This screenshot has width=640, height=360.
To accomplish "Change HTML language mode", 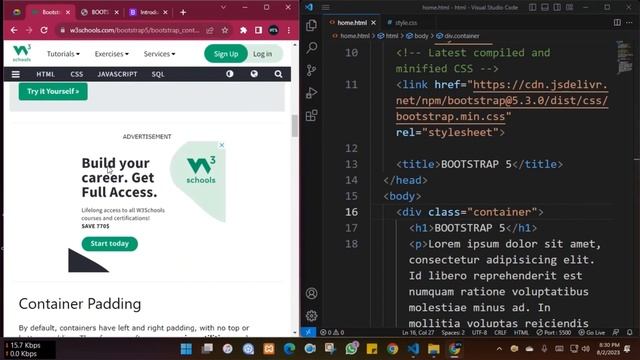I will pos(521,332).
